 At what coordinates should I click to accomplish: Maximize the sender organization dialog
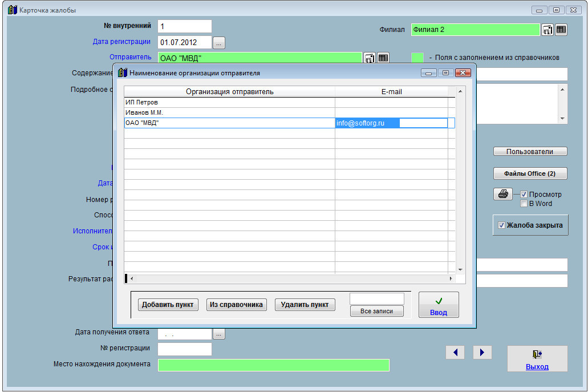445,73
